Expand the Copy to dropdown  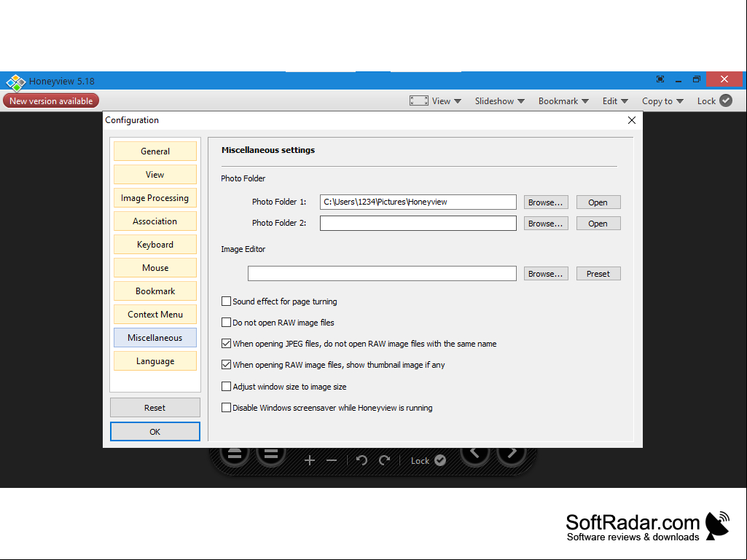tap(662, 101)
